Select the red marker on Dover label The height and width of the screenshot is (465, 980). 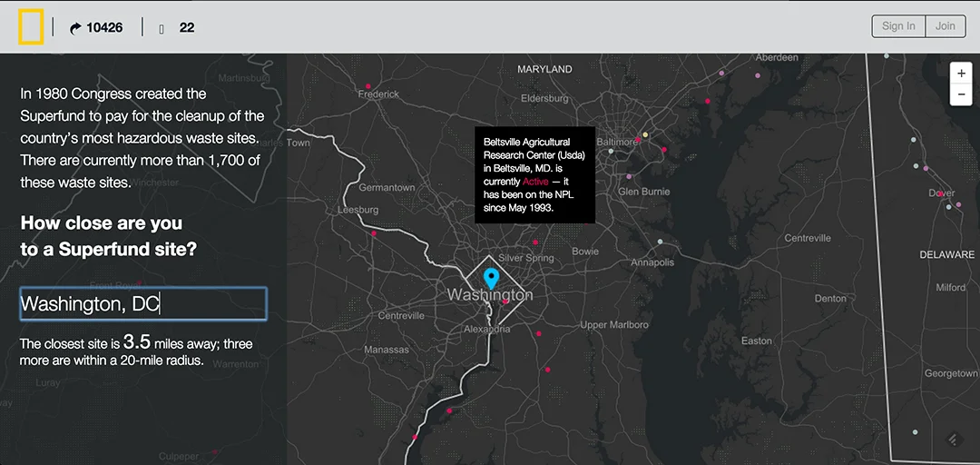tap(940, 194)
